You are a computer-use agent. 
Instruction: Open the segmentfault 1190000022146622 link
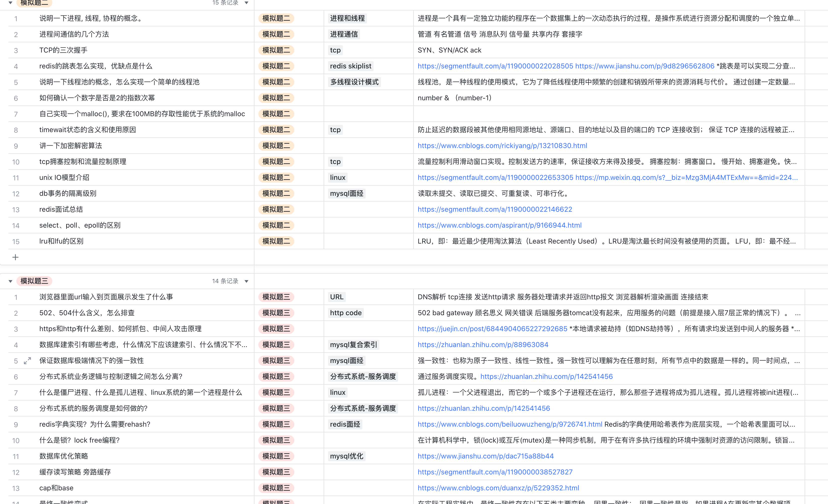495,209
